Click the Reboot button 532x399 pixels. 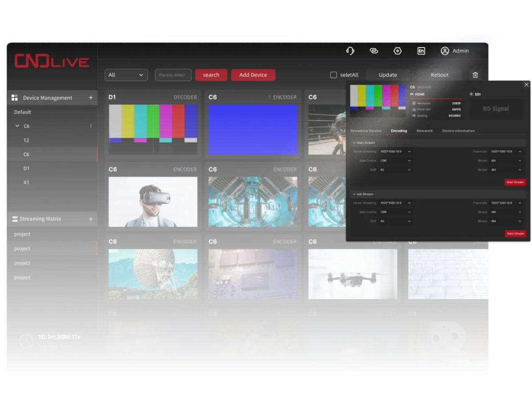[x=439, y=75]
